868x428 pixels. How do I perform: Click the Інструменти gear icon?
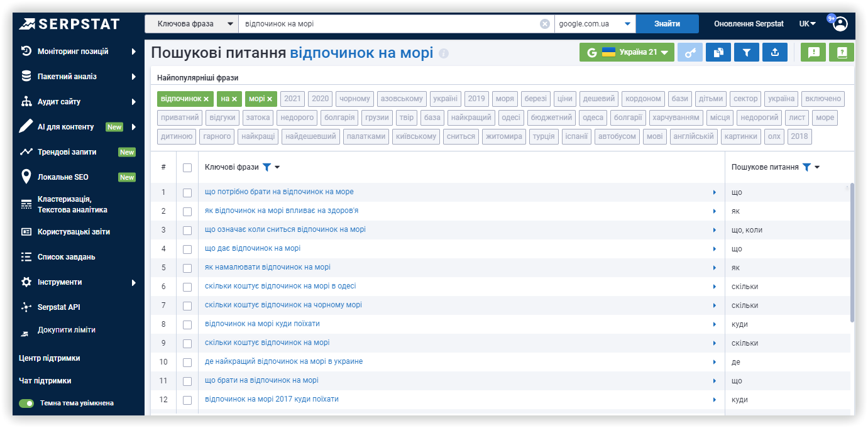(x=26, y=282)
